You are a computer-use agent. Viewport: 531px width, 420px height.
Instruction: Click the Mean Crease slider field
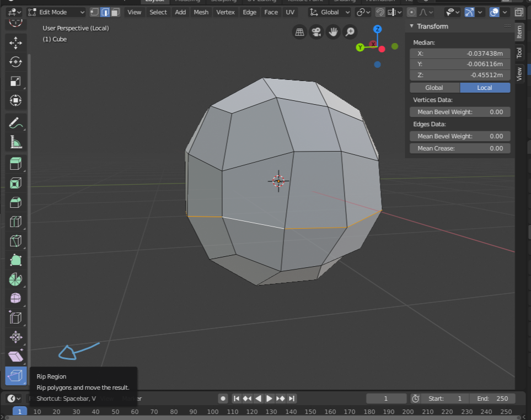click(x=460, y=148)
